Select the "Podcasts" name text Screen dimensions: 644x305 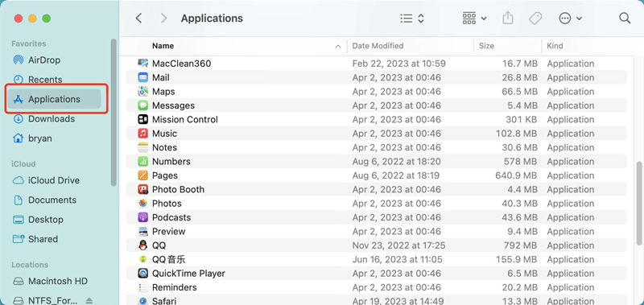tap(171, 217)
